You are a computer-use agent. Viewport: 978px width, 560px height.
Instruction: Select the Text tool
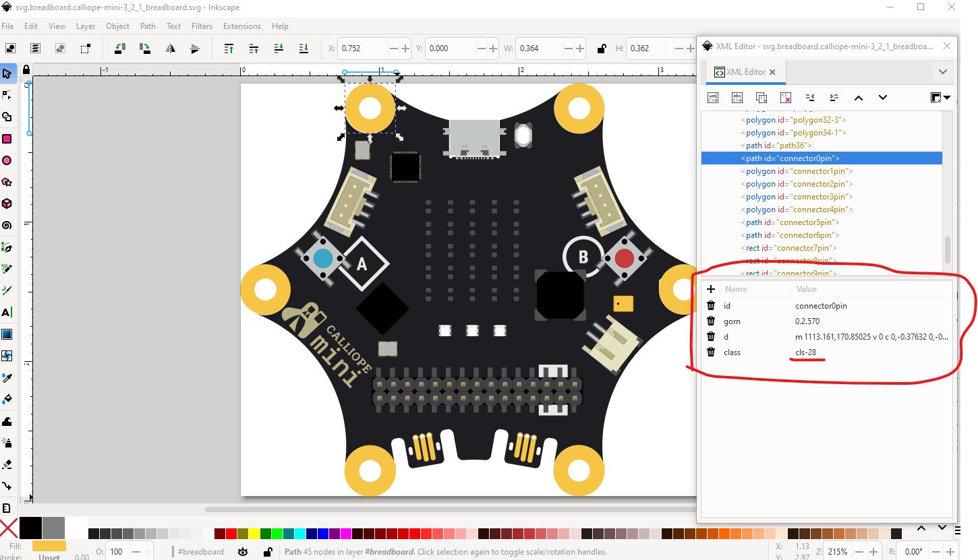7,313
